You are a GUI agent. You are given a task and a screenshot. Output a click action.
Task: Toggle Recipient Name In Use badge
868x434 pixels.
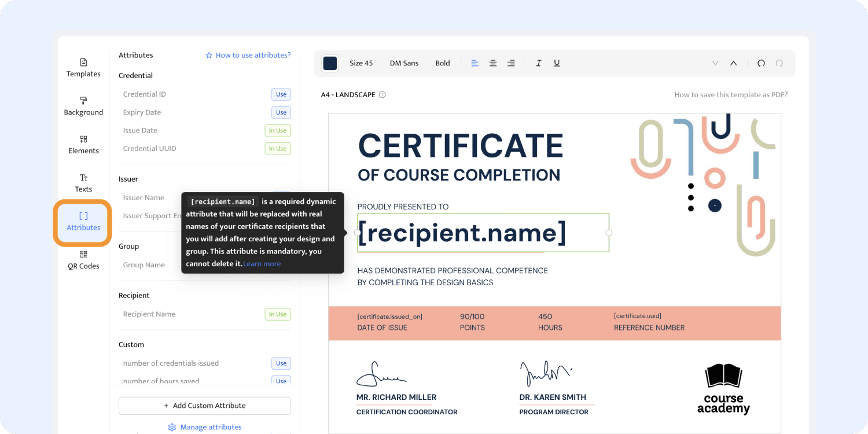pyautogui.click(x=278, y=314)
